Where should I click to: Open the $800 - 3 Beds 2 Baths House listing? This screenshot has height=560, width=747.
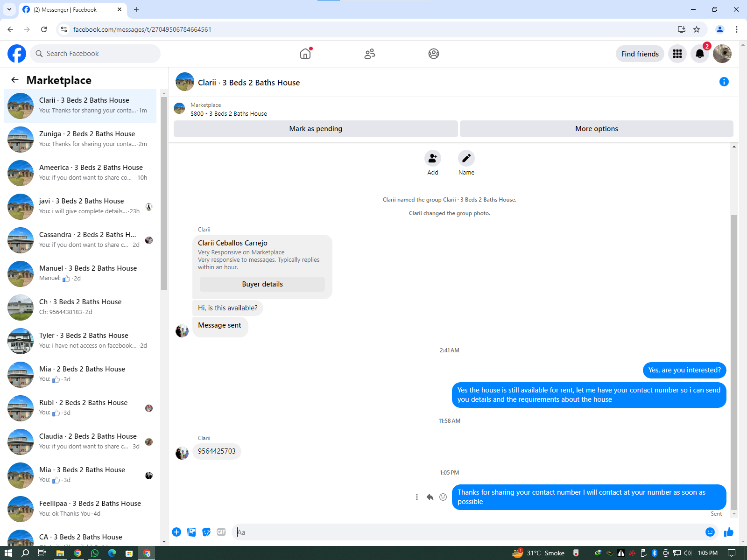229,113
